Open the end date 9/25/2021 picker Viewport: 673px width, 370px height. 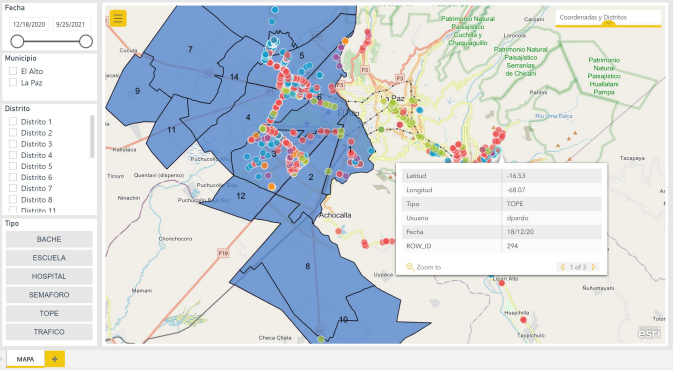71,24
